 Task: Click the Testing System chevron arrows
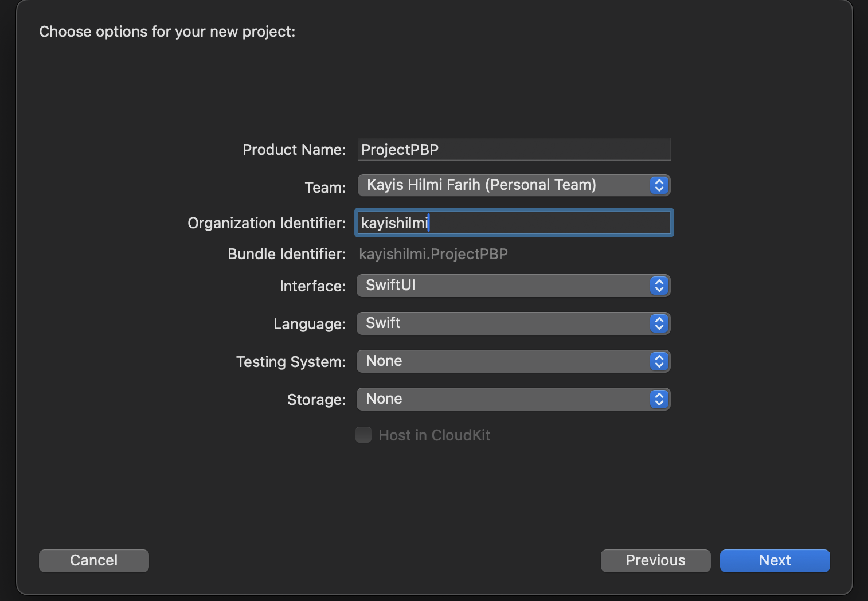tap(659, 361)
